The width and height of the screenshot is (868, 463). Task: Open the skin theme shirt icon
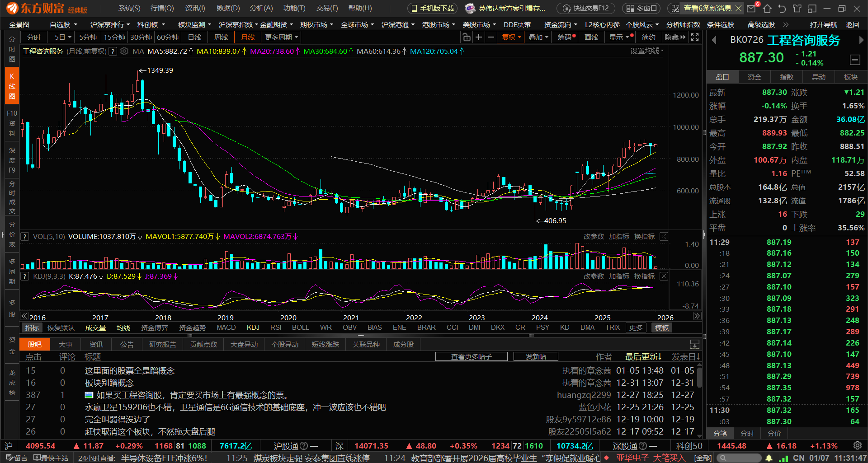[797, 8]
